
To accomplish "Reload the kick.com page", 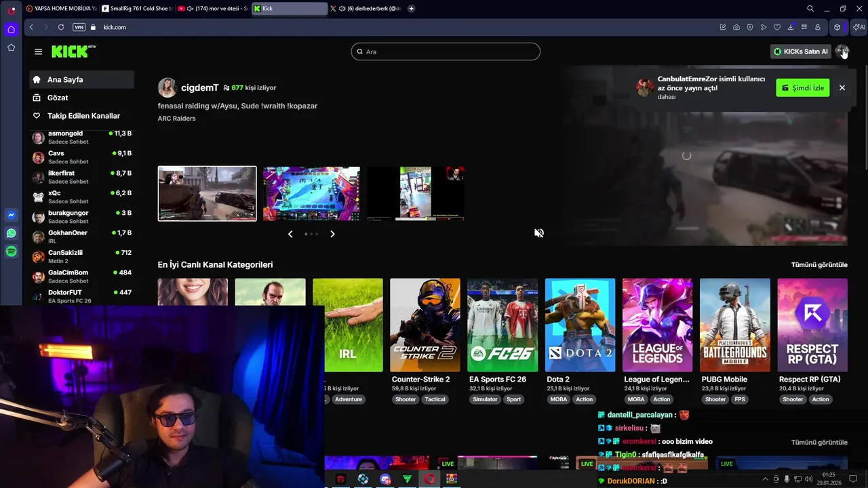I will [61, 27].
